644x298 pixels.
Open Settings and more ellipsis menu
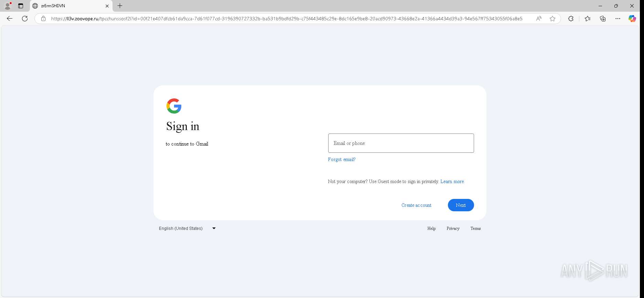click(618, 19)
